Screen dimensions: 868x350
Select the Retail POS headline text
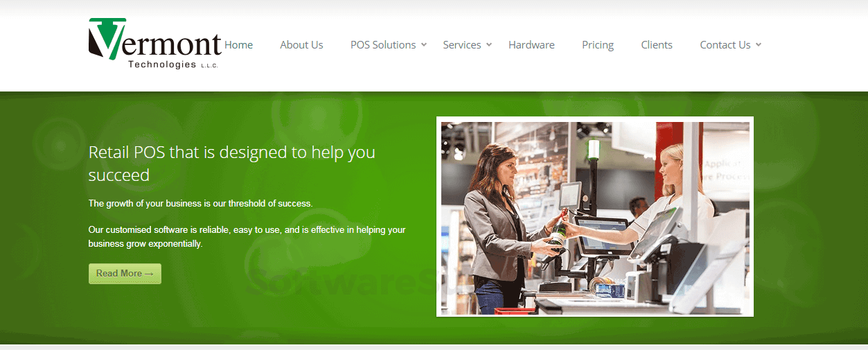click(x=232, y=164)
